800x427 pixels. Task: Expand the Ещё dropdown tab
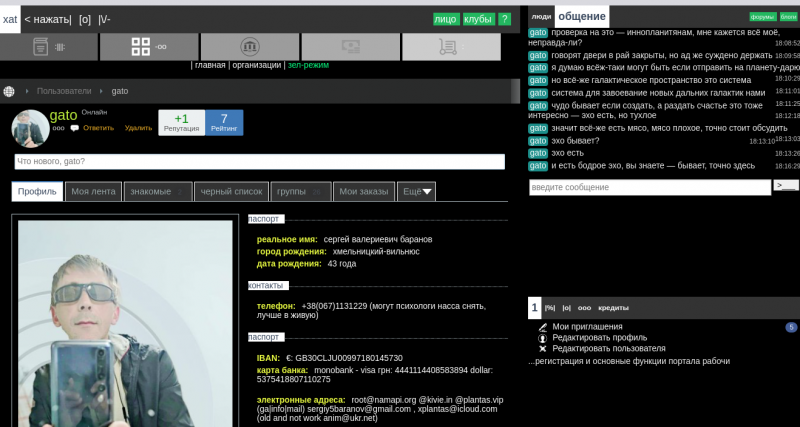pos(416,191)
